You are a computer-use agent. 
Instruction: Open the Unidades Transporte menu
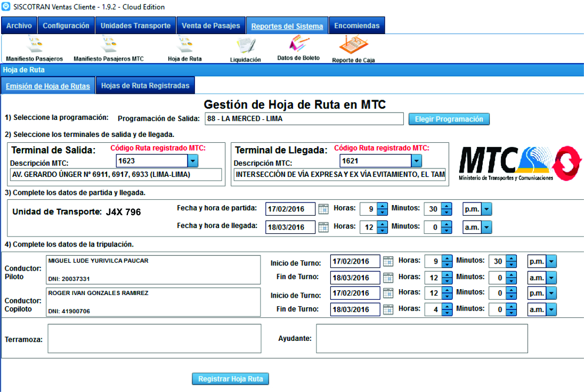pos(135,26)
